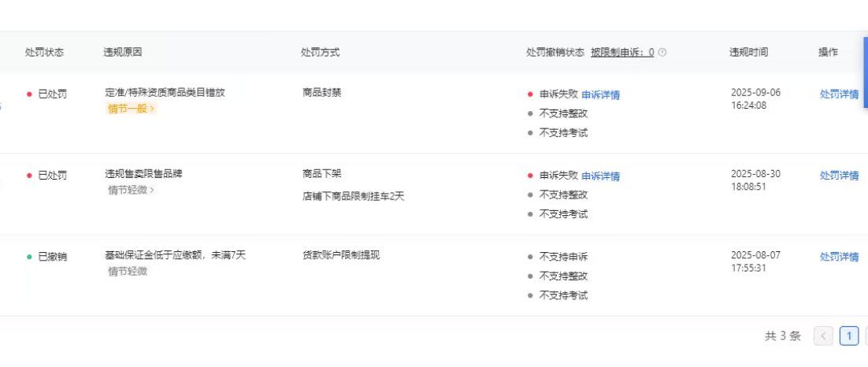
Task: Expand 情节轻微 tag under 违规售卖限售品牌
Action: pos(131,190)
